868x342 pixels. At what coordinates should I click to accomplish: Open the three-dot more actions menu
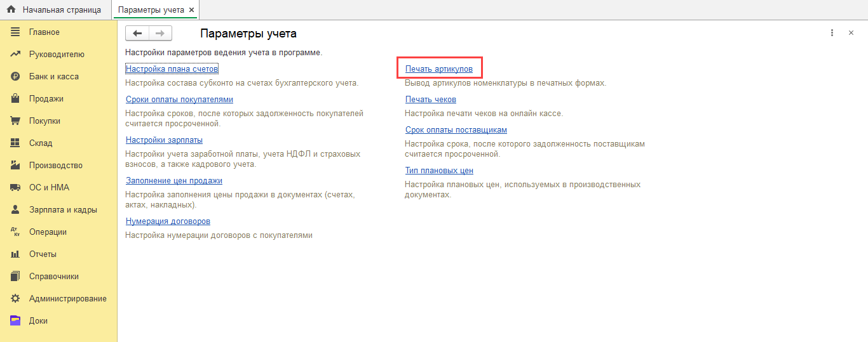pos(832,33)
